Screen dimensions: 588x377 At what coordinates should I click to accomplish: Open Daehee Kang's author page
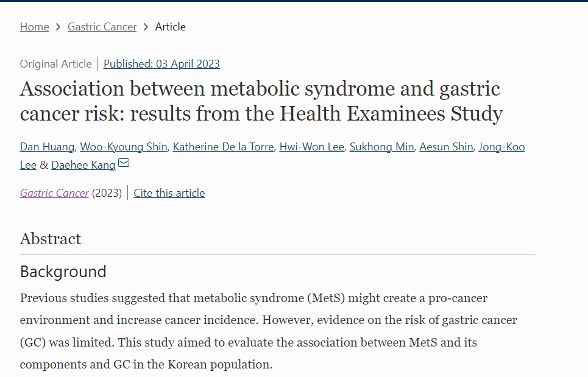83,164
